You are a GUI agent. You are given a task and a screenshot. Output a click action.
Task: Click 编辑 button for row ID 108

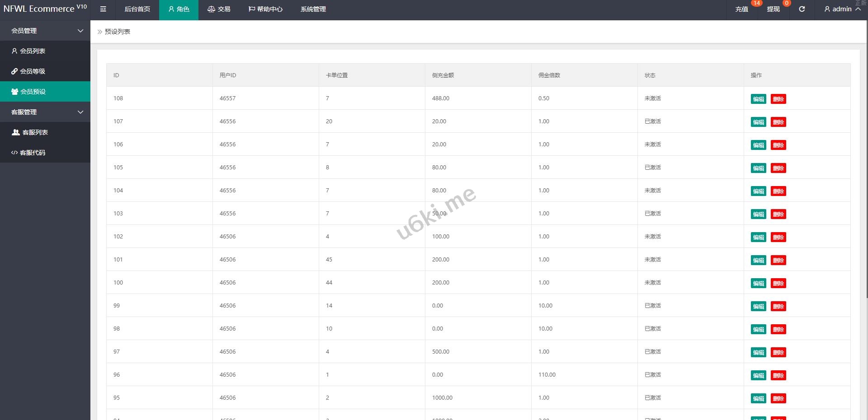click(x=758, y=99)
